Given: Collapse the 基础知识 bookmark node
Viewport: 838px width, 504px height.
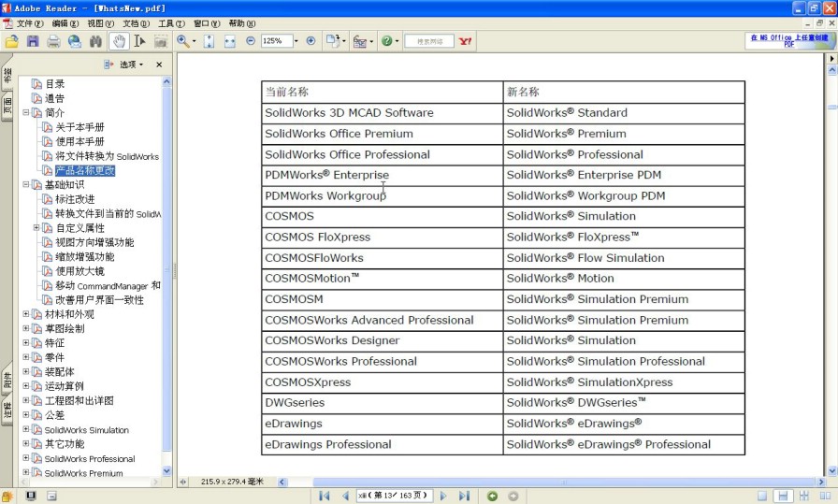Looking at the screenshot, I should point(25,184).
